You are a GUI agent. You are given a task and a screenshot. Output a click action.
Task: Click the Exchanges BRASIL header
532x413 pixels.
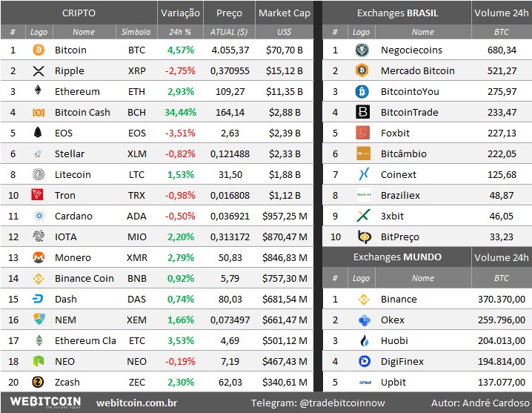tap(397, 13)
